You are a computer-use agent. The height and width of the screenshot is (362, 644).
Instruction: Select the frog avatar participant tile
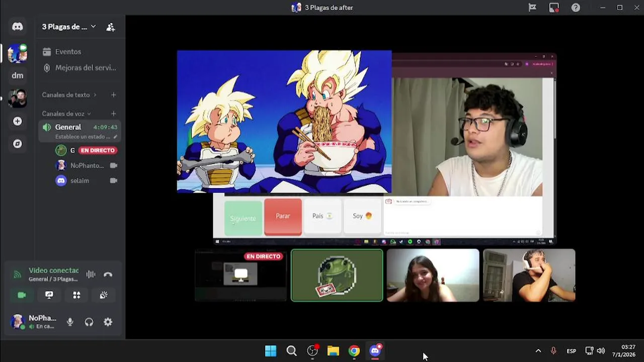tap(337, 276)
